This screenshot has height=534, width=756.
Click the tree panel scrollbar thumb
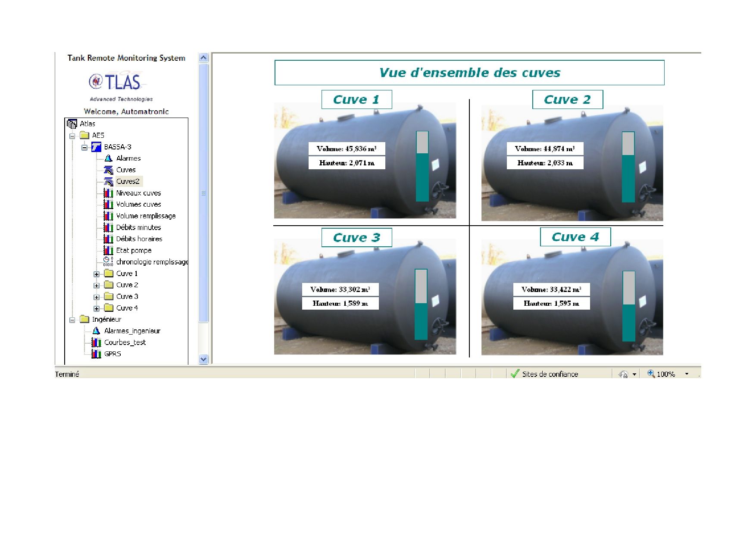pyautogui.click(x=203, y=193)
